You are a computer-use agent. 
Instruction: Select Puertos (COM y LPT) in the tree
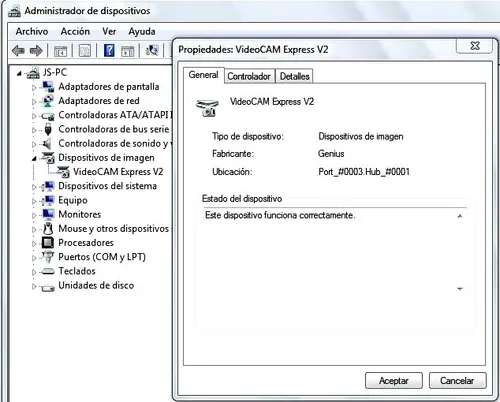[x=102, y=257]
